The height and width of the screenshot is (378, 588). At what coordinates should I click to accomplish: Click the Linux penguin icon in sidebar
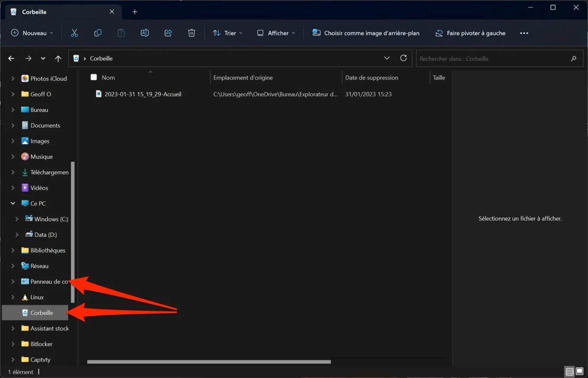(25, 297)
